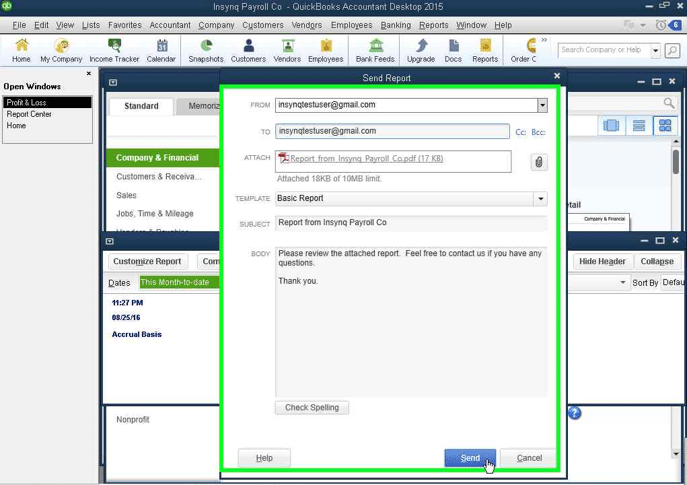This screenshot has width=687, height=485.
Task: Open the File menu
Action: (19, 25)
